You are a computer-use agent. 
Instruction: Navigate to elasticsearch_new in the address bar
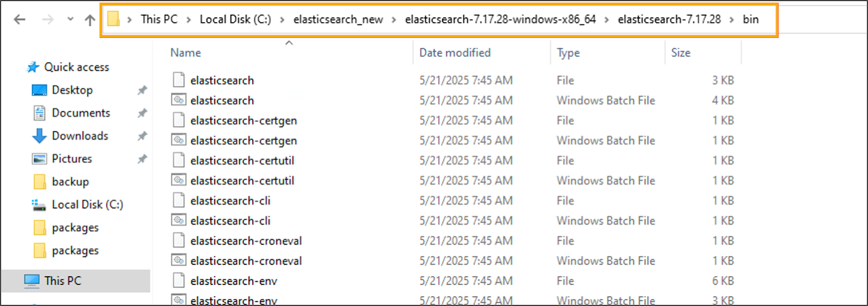click(338, 20)
